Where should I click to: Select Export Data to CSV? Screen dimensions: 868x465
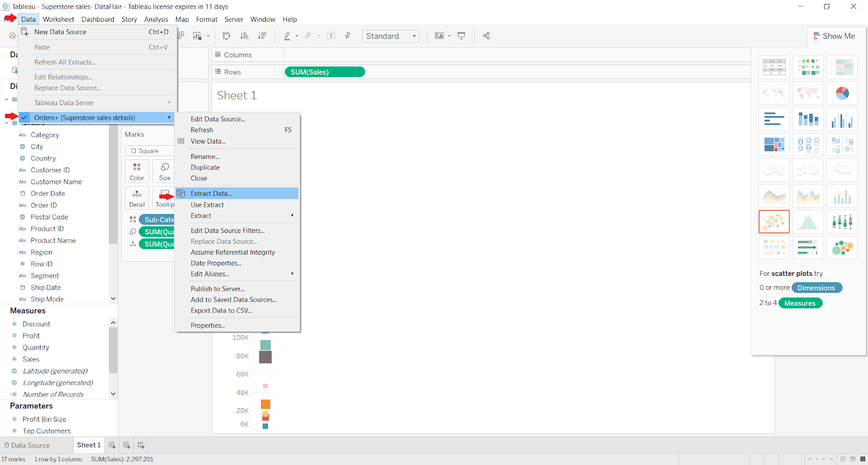[x=221, y=311]
